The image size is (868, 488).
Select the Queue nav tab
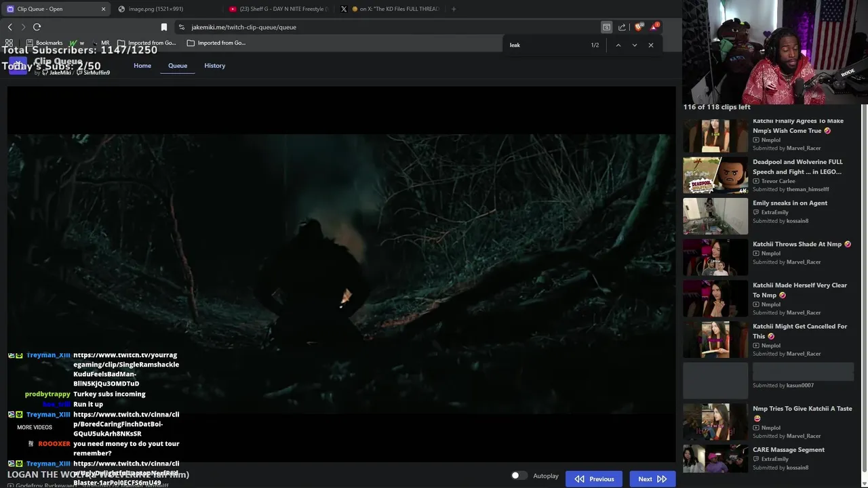[x=178, y=66]
